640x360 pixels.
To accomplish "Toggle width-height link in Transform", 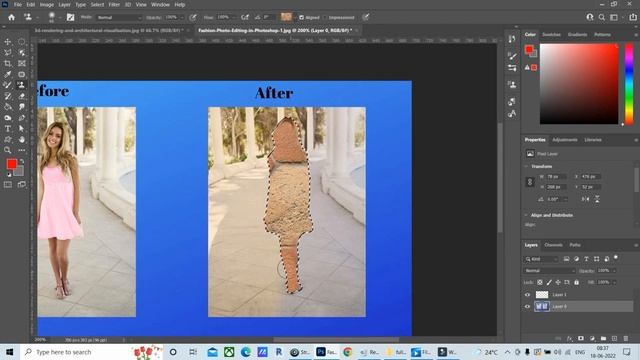I will pos(530,182).
